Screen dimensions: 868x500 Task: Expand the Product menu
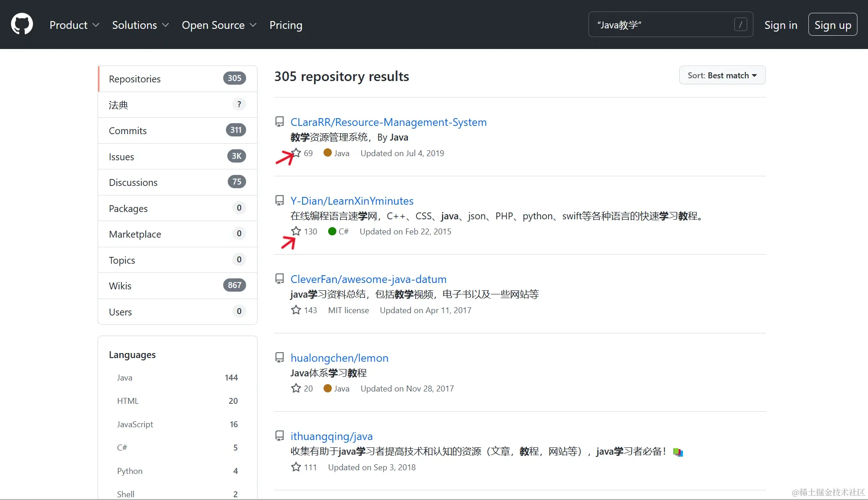pos(74,25)
